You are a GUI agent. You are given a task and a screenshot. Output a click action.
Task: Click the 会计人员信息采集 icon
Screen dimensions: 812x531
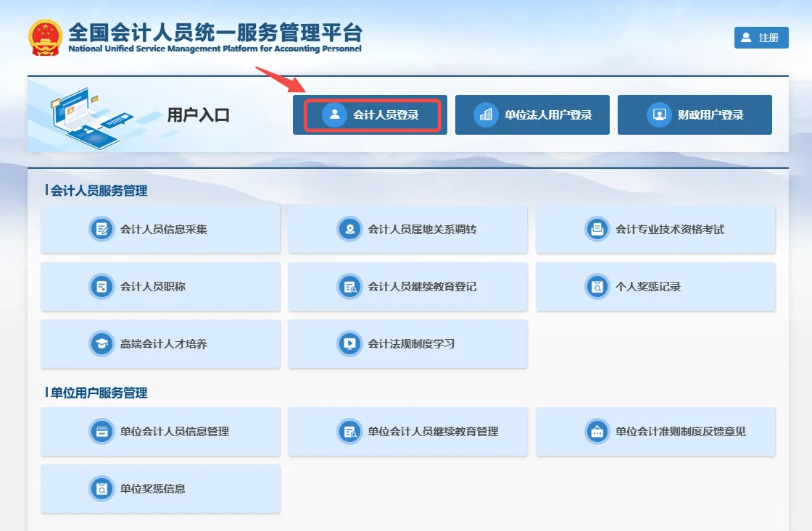pyautogui.click(x=101, y=229)
